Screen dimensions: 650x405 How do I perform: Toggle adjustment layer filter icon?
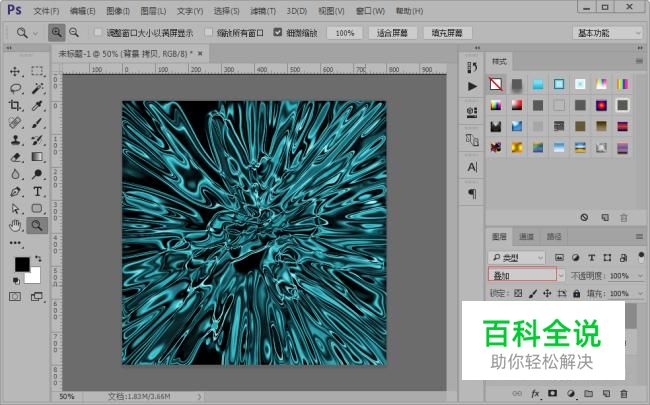[x=575, y=258]
